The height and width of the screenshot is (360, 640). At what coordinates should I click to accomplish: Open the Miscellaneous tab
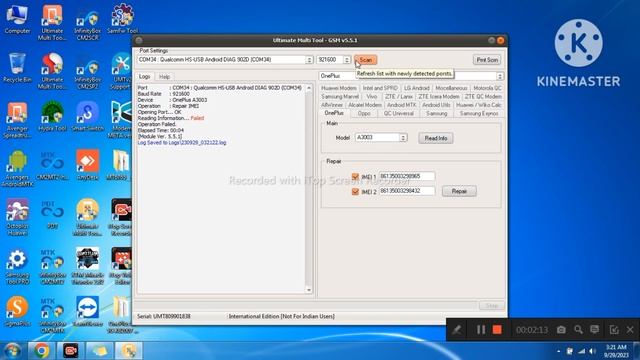coord(451,88)
